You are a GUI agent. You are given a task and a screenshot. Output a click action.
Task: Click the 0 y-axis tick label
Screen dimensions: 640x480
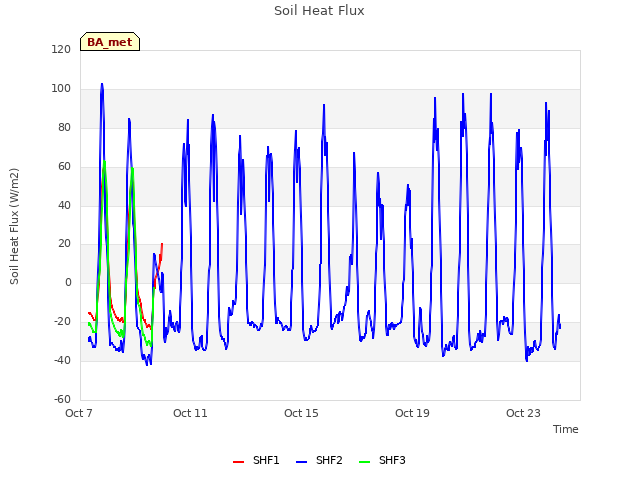point(68,282)
